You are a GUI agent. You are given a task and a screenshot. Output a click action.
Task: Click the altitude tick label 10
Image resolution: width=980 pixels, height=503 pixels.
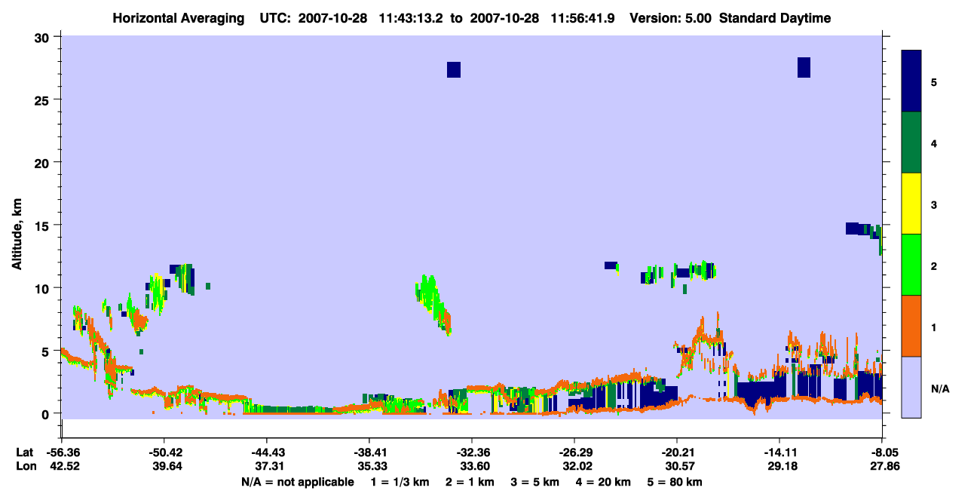tap(44, 288)
